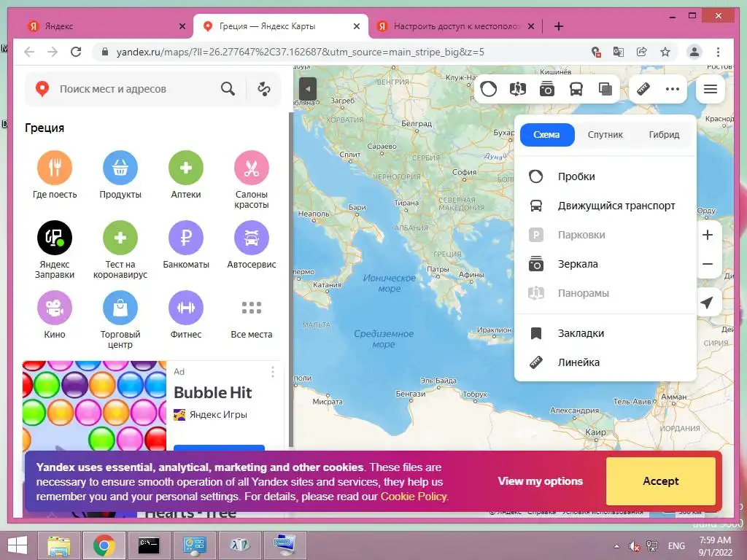Click the sidebar vertical scrollbar
The image size is (747, 560).
click(290, 279)
